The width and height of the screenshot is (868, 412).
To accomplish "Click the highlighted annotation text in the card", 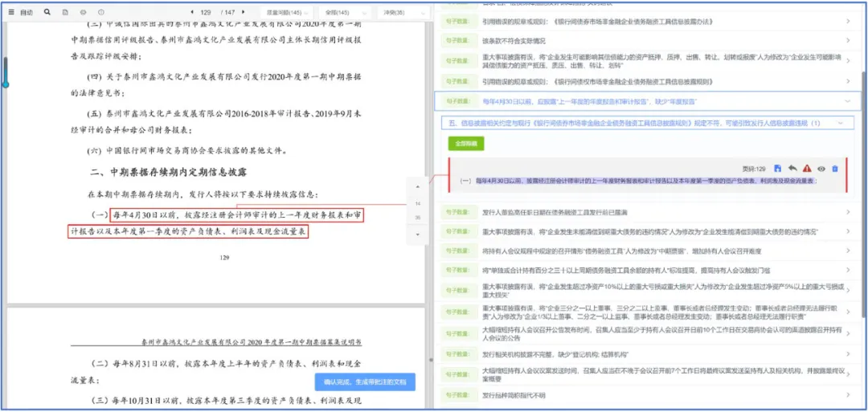I will pos(646,181).
